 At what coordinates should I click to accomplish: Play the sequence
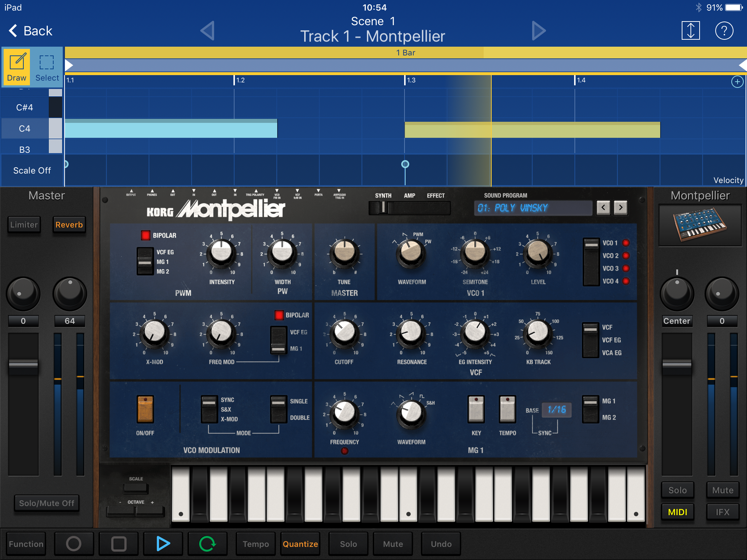(163, 544)
